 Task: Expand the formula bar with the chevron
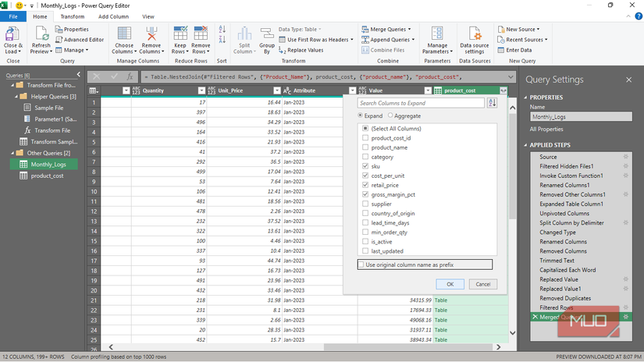510,76
